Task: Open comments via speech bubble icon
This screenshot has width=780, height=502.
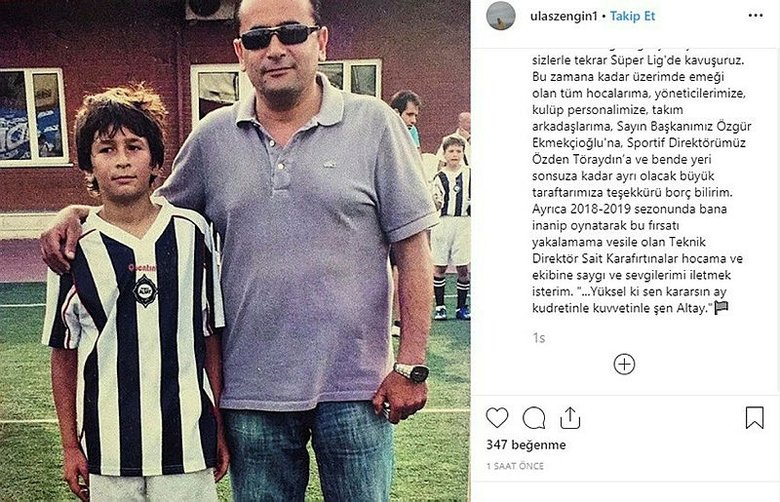Action: click(534, 418)
